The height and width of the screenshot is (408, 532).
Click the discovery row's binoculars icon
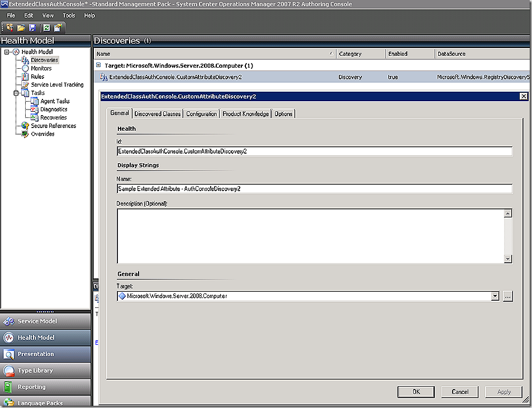[103, 77]
